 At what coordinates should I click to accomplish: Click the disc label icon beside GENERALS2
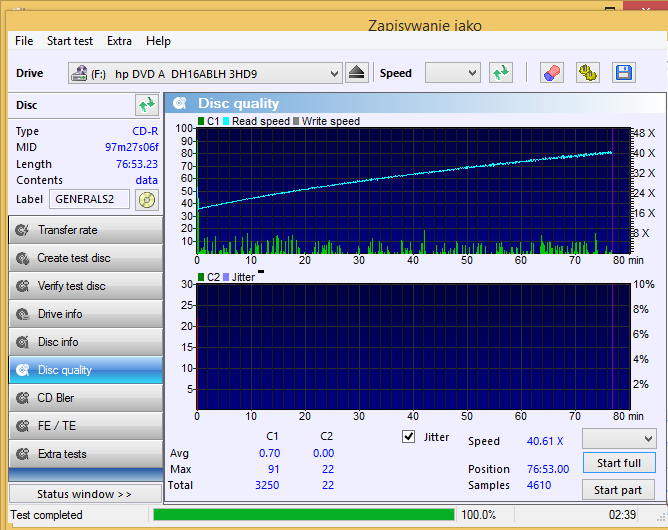tap(147, 199)
